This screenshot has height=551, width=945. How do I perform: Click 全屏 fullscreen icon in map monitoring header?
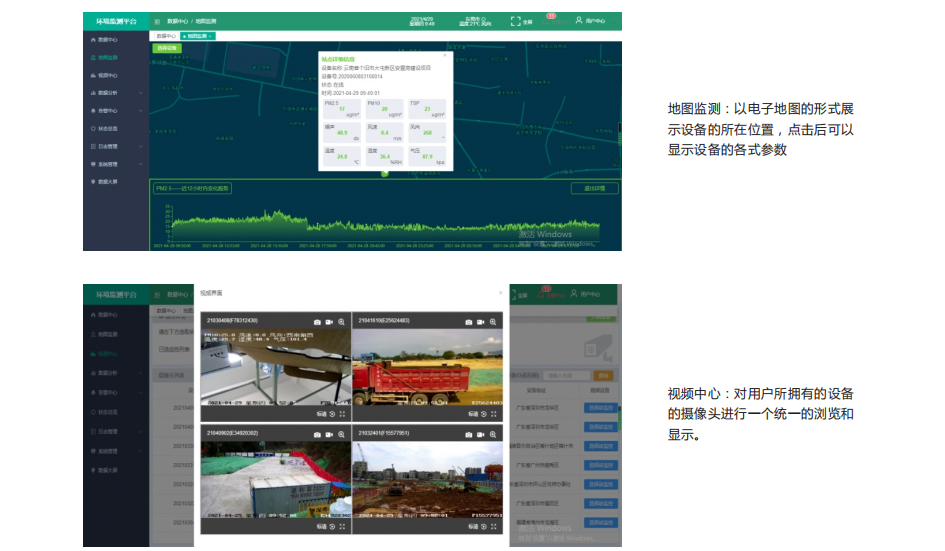pyautogui.click(x=515, y=21)
